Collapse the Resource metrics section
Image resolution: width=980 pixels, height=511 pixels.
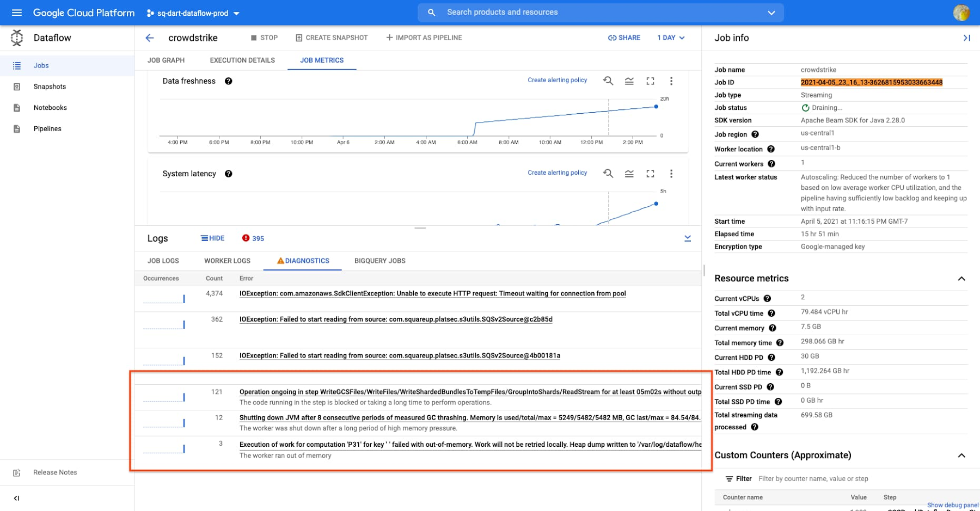pos(961,279)
